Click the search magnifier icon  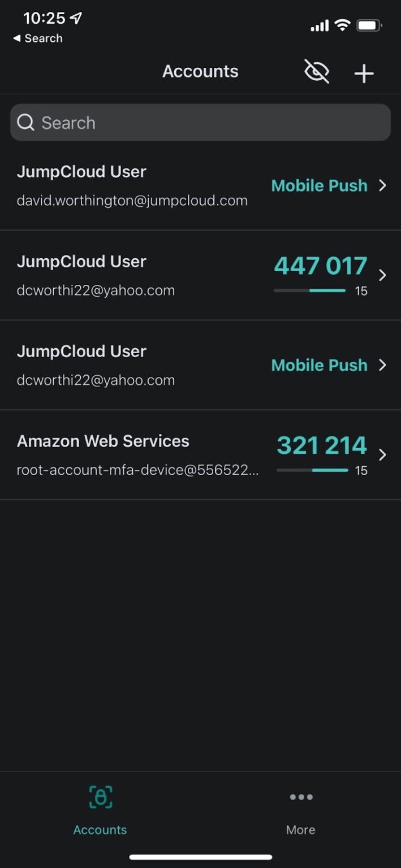point(25,122)
